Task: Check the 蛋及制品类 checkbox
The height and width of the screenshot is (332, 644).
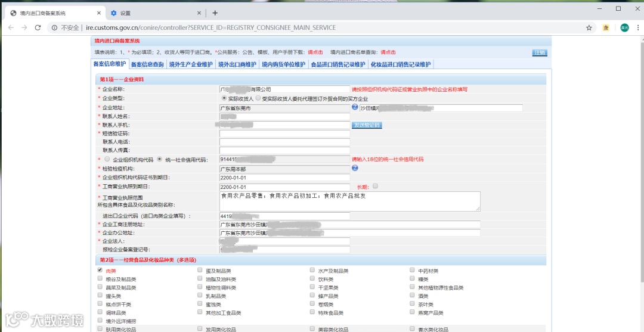Action: click(200, 270)
